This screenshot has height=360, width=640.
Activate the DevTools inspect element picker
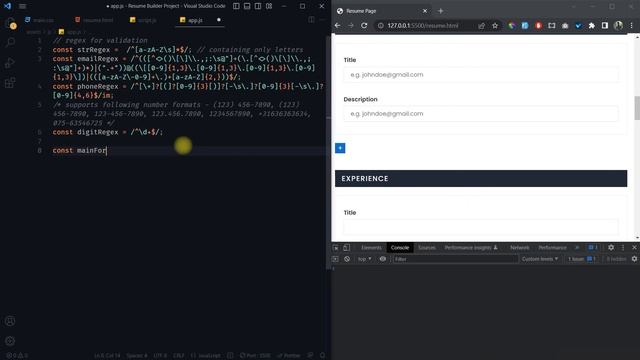tap(336, 248)
